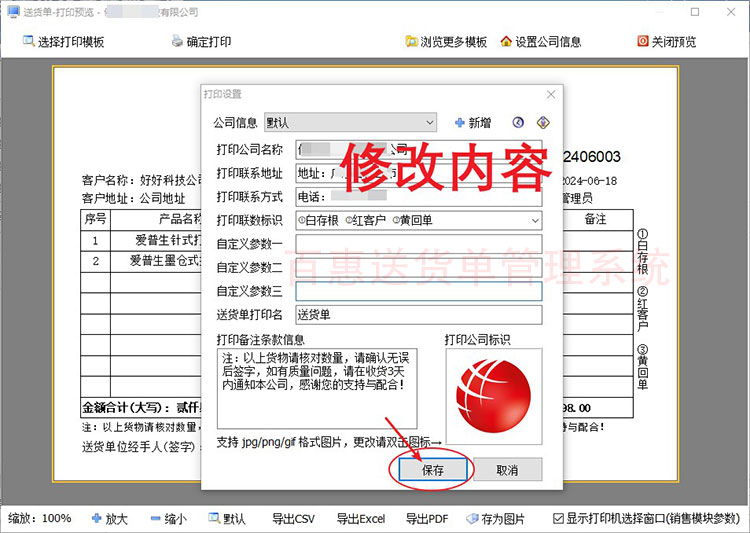Click inside the 打印备注条款信息 text area
Screen dimensions: 750x533
(317, 388)
